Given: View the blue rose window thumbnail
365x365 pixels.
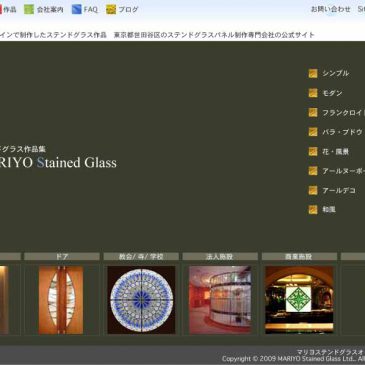Looking at the screenshot, I should (x=141, y=300).
